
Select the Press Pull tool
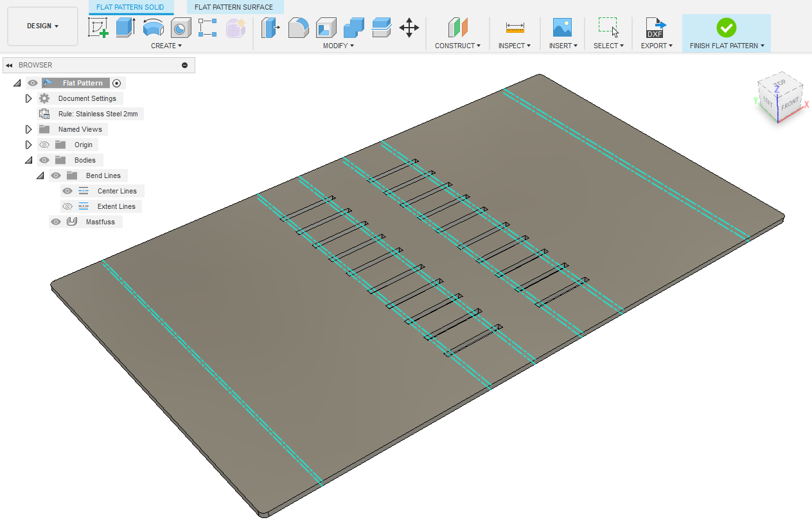(270, 28)
